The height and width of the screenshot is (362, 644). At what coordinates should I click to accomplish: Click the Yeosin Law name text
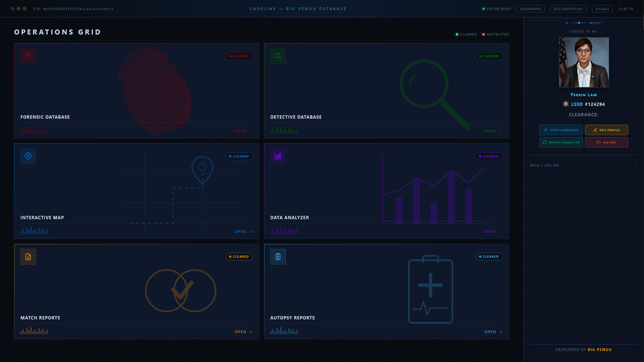coord(584,95)
